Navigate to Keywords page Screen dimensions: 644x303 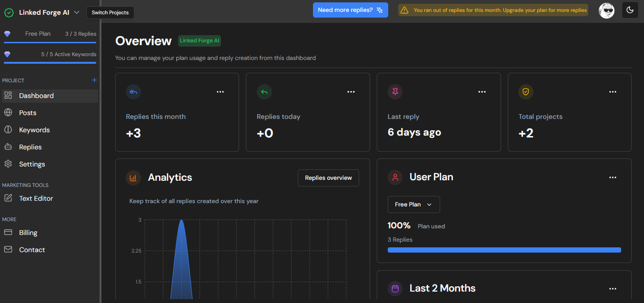(50, 130)
